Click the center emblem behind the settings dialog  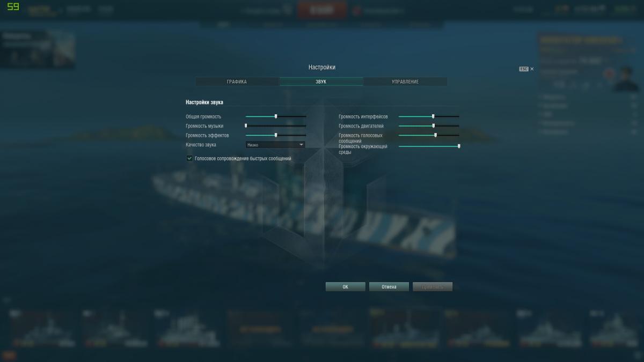coord(321,182)
